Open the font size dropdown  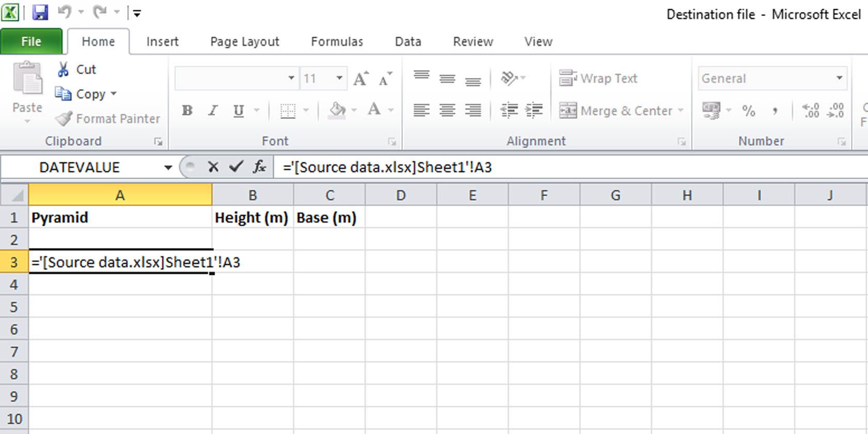339,79
